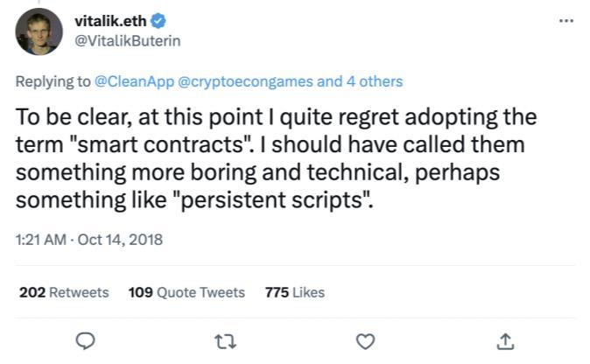Share the tweet via the upload arrow icon
This screenshot has width=590, height=364.
(506, 340)
